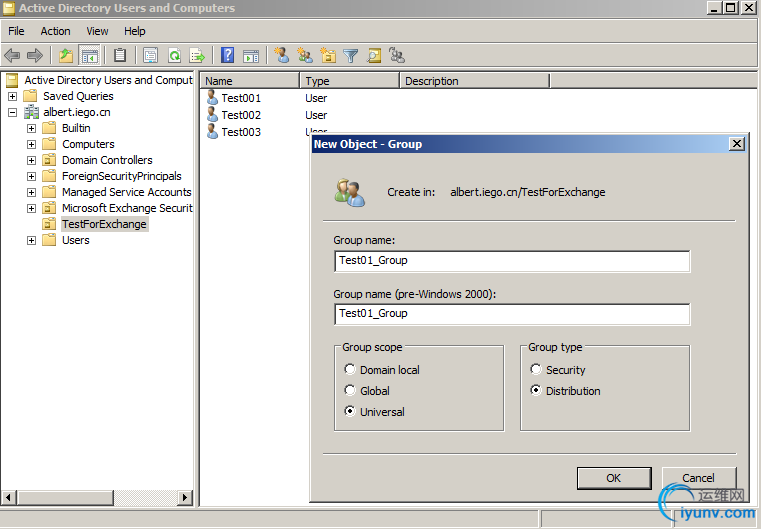Open the Help menu
Image resolution: width=761 pixels, height=529 pixels.
134,31
